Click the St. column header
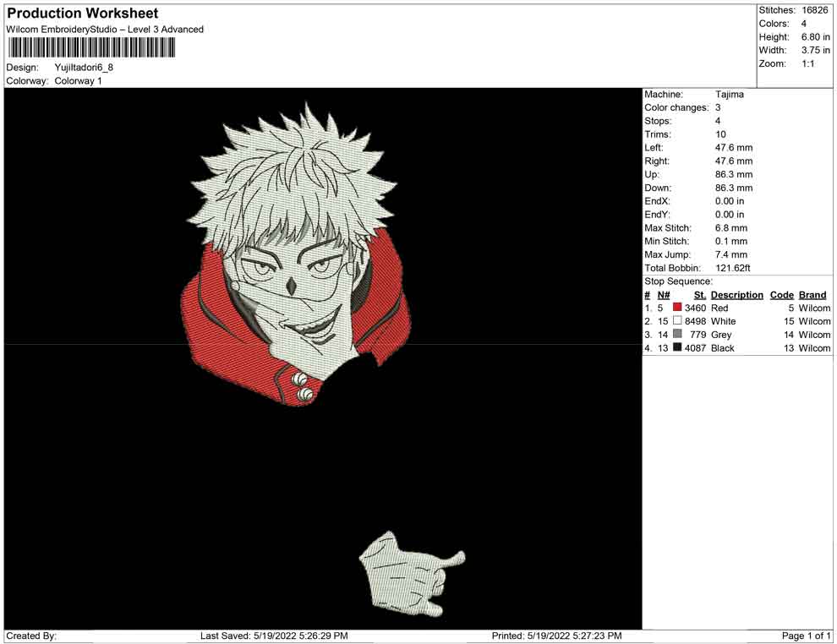Image resolution: width=837 pixels, height=644 pixels. tap(699, 295)
